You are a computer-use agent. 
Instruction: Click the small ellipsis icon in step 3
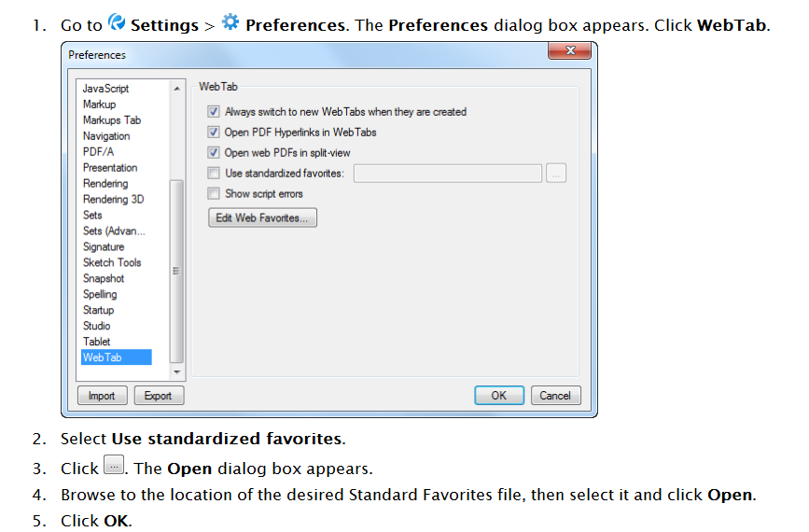(114, 465)
